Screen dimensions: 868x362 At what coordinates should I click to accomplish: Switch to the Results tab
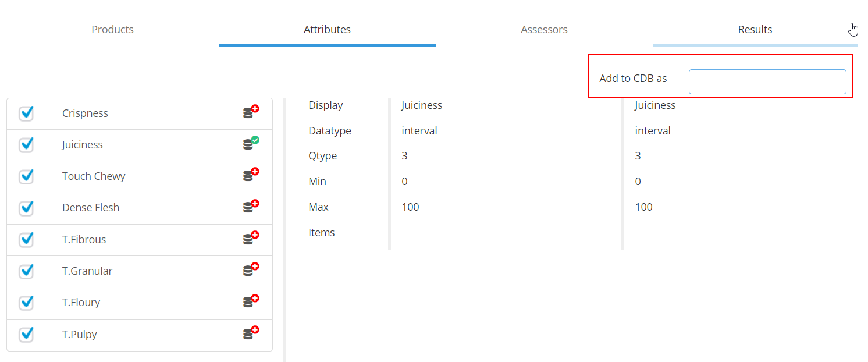(755, 29)
